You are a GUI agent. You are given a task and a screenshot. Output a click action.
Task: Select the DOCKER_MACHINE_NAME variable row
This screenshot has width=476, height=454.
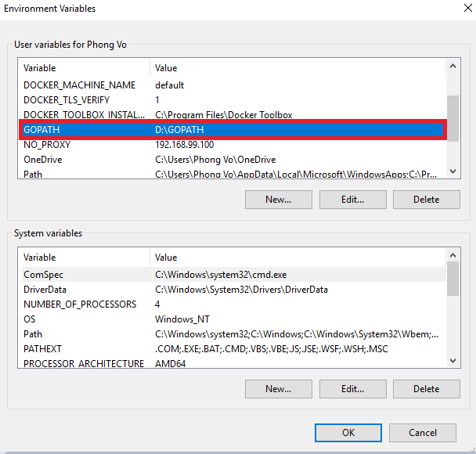[234, 85]
